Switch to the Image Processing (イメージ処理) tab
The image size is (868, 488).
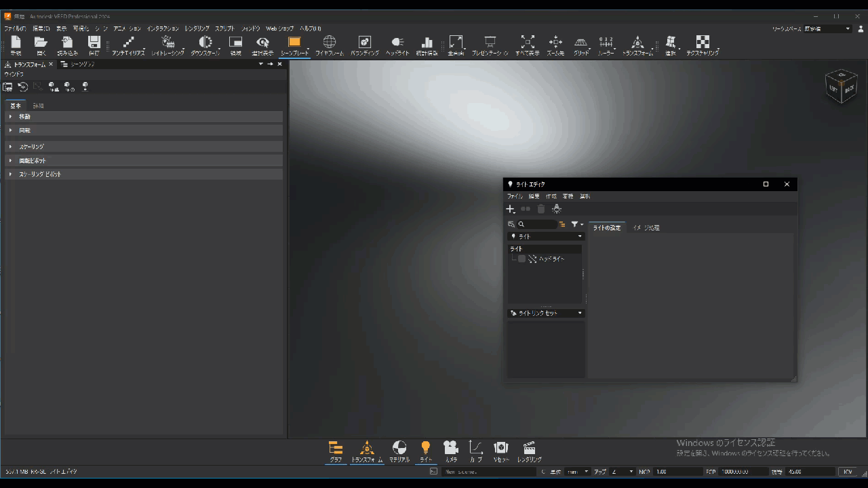click(646, 228)
